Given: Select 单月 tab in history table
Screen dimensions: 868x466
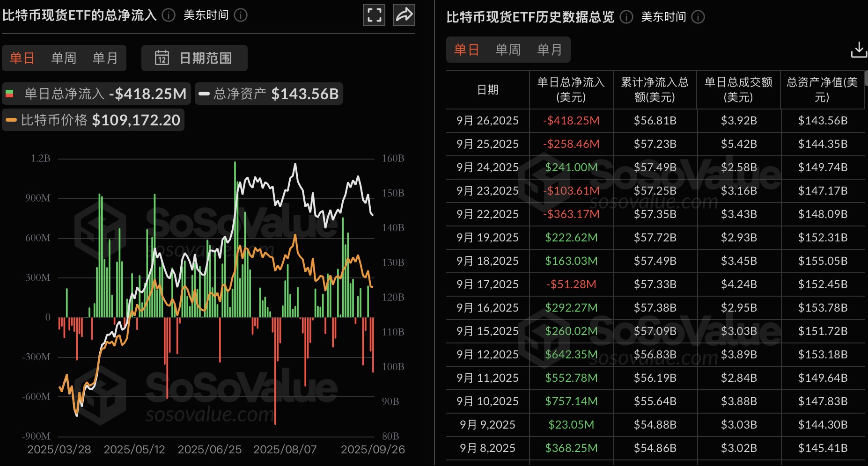Looking at the screenshot, I should pos(549,50).
